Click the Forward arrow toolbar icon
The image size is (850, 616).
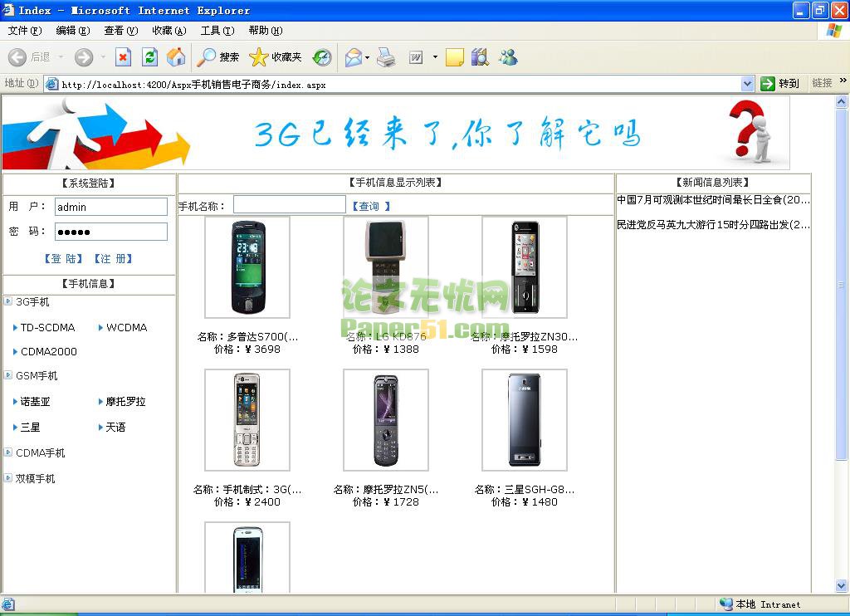pyautogui.click(x=84, y=57)
